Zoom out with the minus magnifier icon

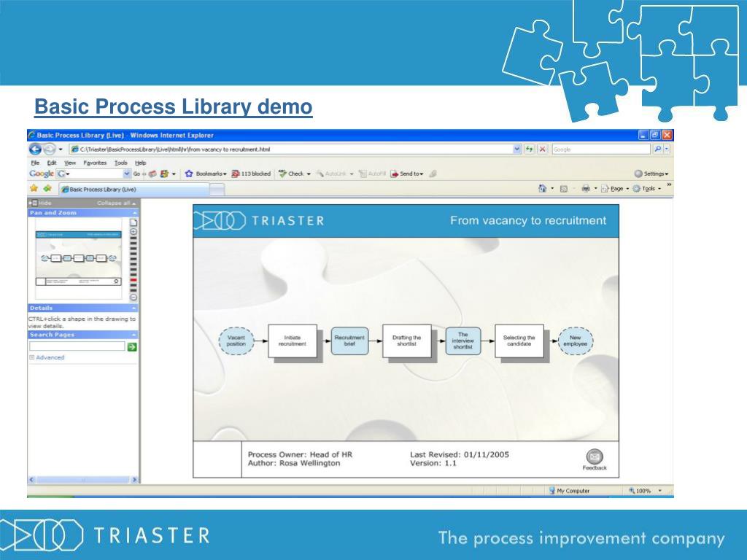coord(133,297)
